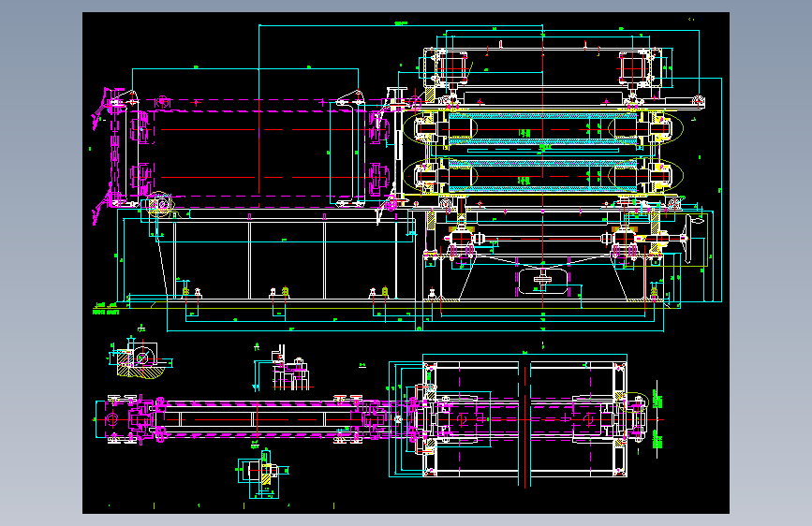Click the roller frame plan view at bottom right
812x526 pixels.
[525, 419]
